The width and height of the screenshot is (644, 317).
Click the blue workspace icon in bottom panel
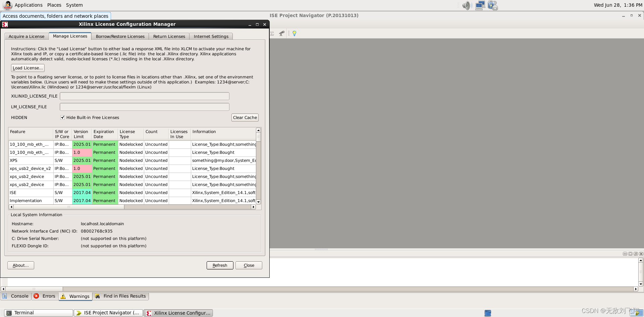(488, 313)
